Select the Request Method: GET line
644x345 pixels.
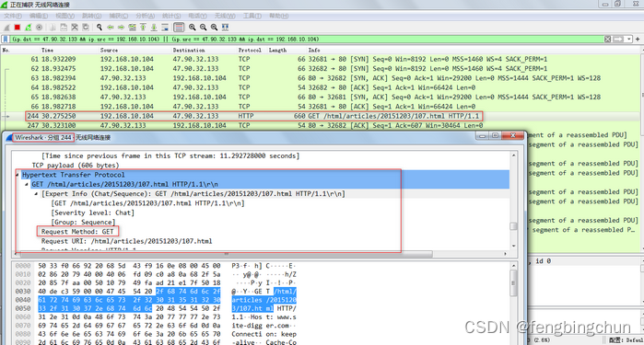(x=77, y=232)
